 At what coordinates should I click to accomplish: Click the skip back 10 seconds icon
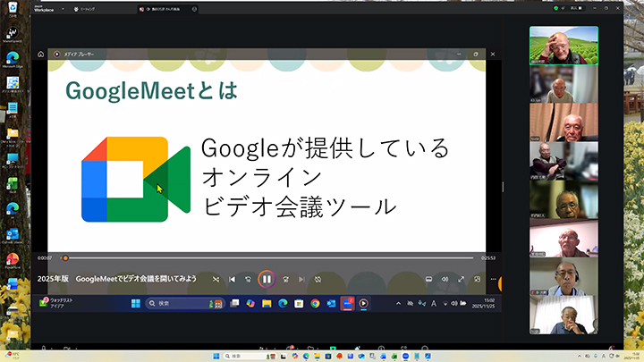249,280
